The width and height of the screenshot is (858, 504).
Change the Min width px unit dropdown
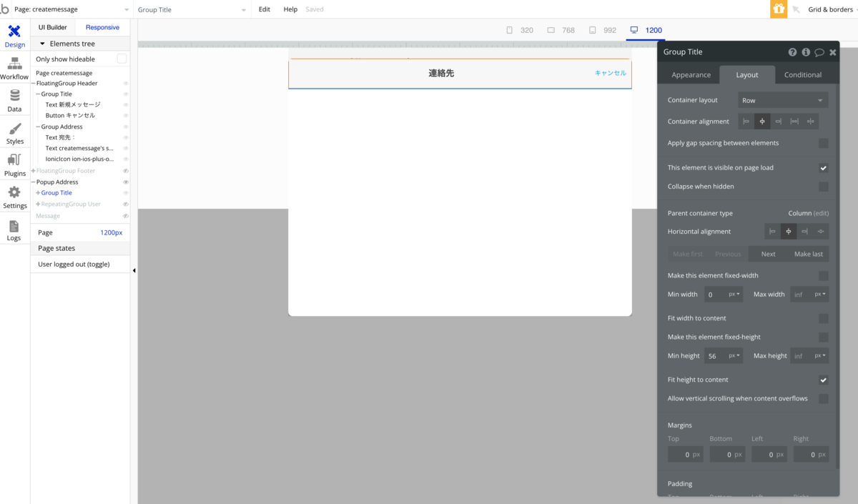tap(735, 295)
